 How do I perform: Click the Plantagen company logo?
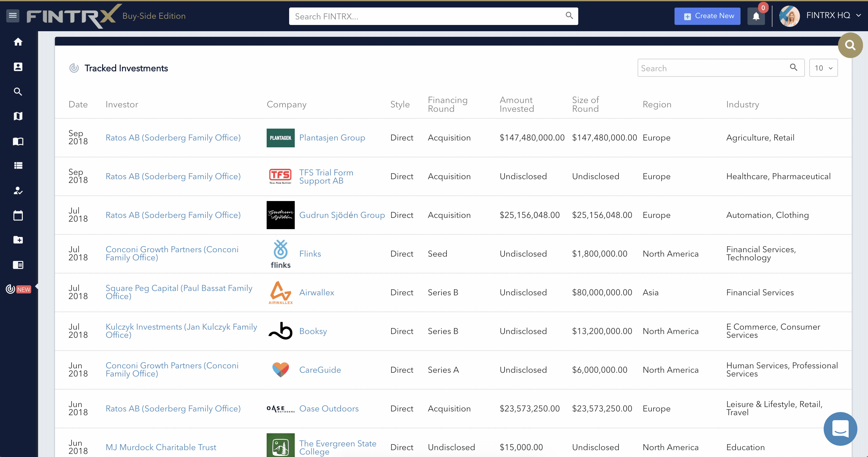coord(280,138)
